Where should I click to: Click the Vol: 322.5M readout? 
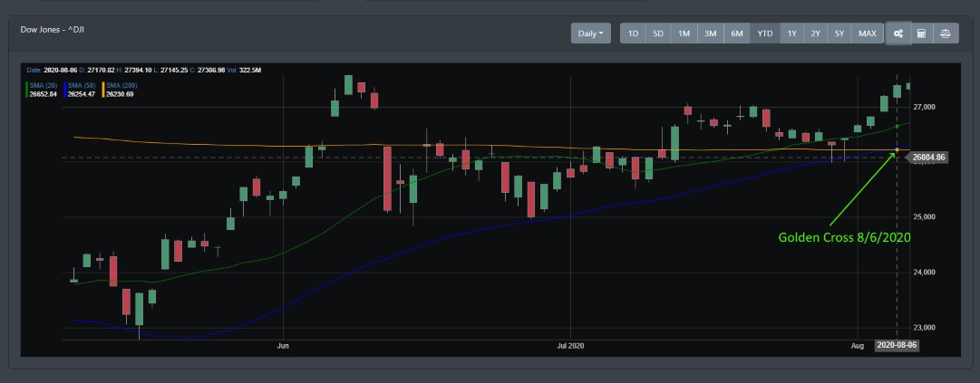pyautogui.click(x=244, y=70)
